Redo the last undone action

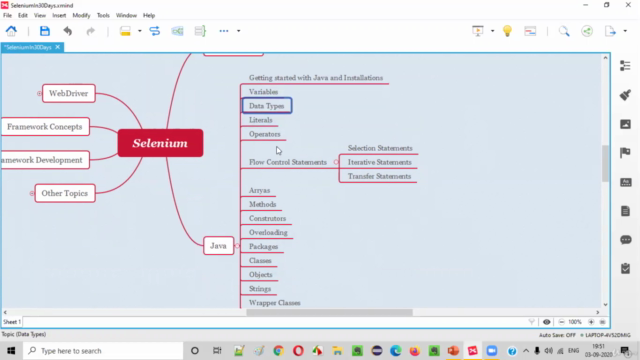point(91,31)
